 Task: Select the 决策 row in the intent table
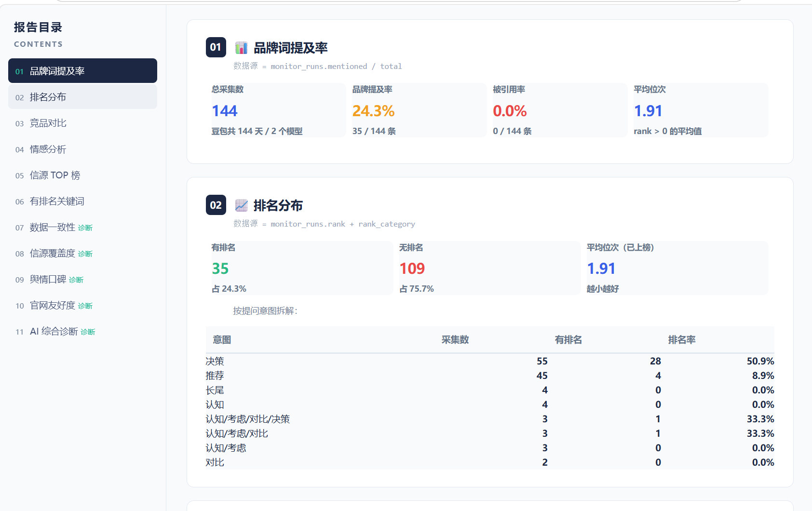(x=490, y=361)
